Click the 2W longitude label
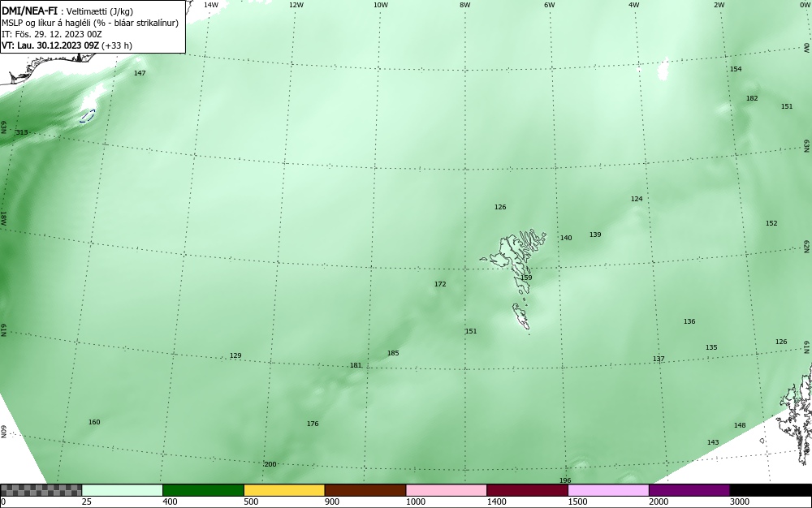Viewport: 812px width, 508px height. [x=719, y=5]
